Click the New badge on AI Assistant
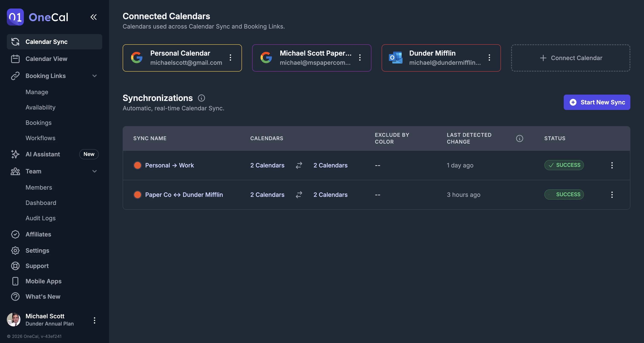 point(89,154)
